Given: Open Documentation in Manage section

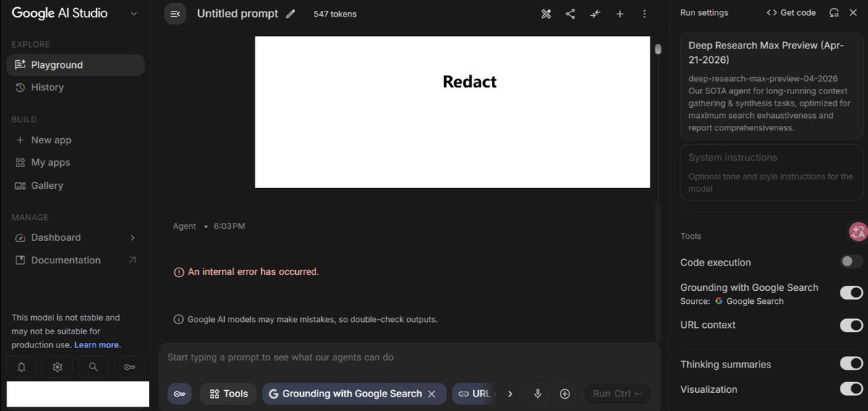Looking at the screenshot, I should click(x=75, y=260).
